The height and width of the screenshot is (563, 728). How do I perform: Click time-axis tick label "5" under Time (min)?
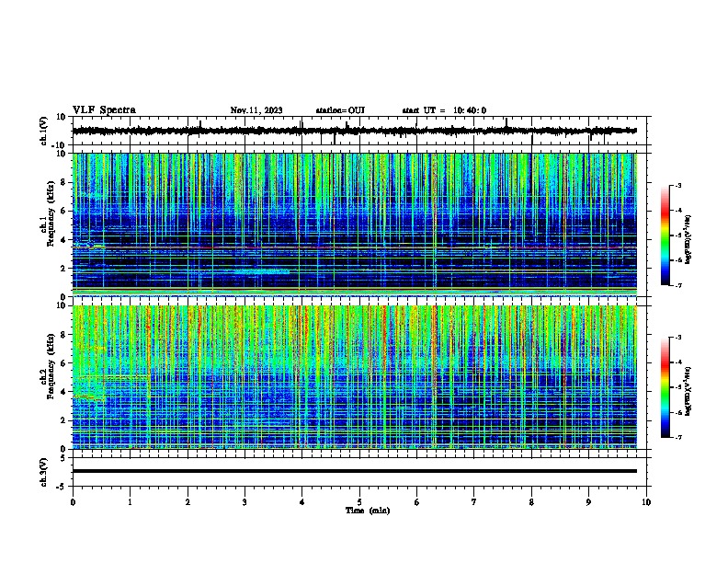tap(359, 502)
